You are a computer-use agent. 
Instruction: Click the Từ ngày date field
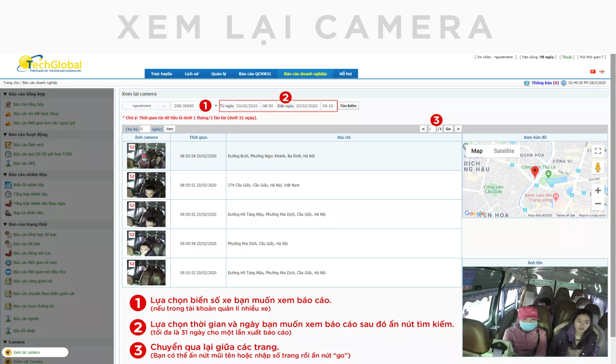tap(247, 106)
